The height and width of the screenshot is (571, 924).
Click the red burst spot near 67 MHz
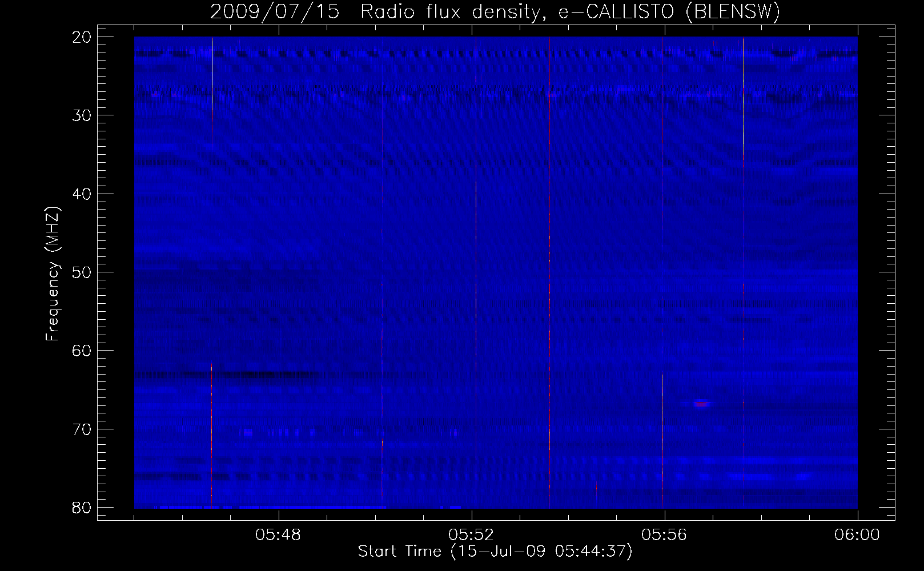702,404
